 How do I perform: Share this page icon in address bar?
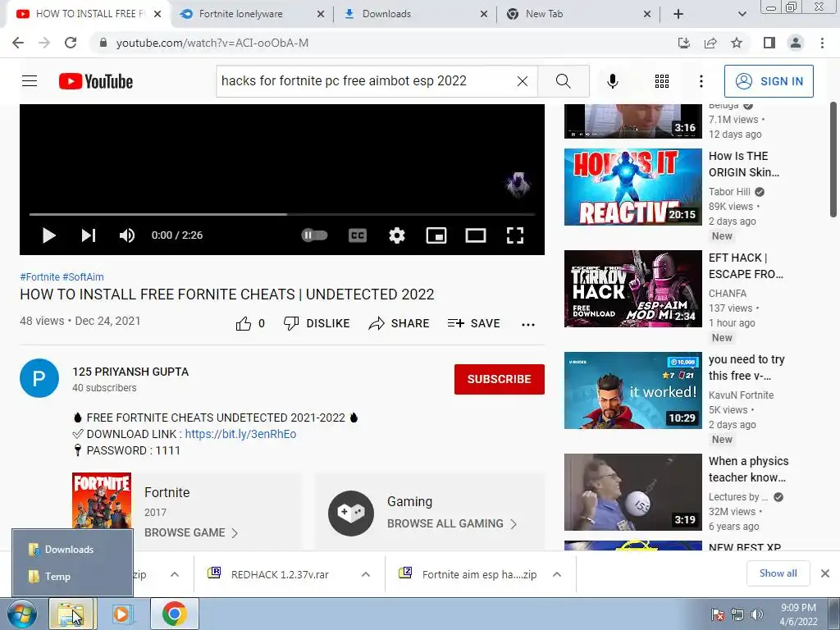point(710,43)
